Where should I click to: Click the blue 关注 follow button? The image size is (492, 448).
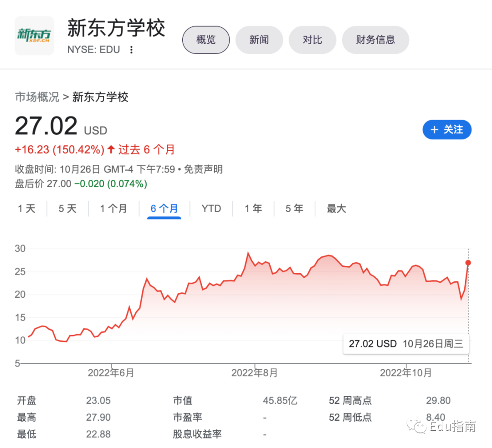pos(447,129)
